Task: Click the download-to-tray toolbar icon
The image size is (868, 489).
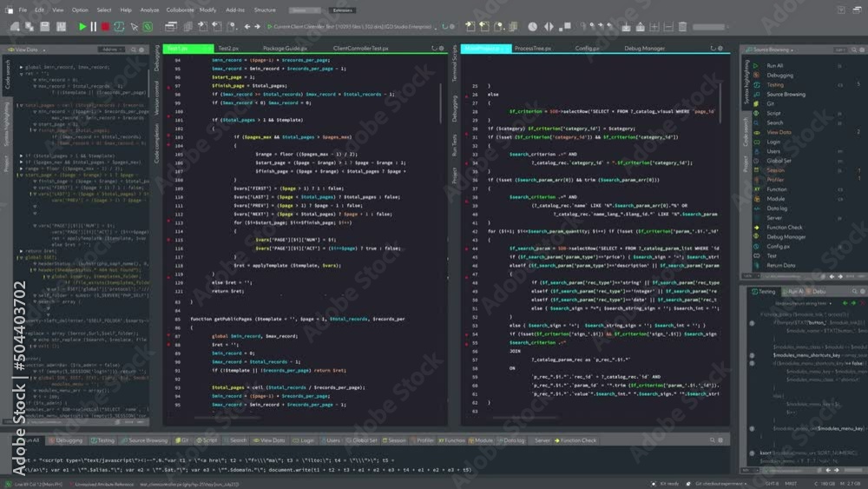Action: [x=626, y=26]
